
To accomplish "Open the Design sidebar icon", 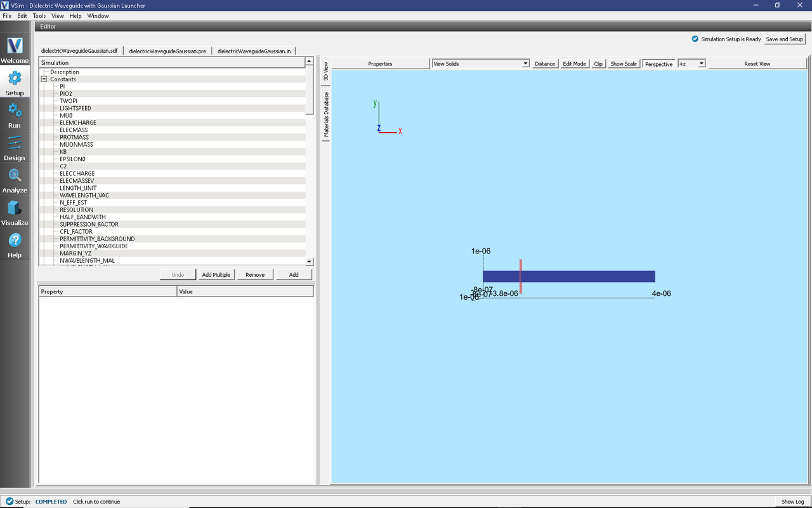I will (x=15, y=143).
